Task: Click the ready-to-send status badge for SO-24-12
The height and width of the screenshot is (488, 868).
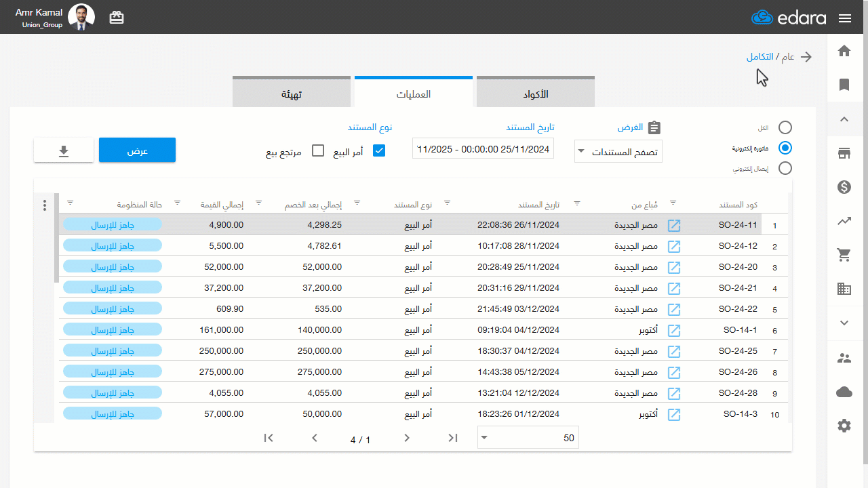Action: (113, 246)
